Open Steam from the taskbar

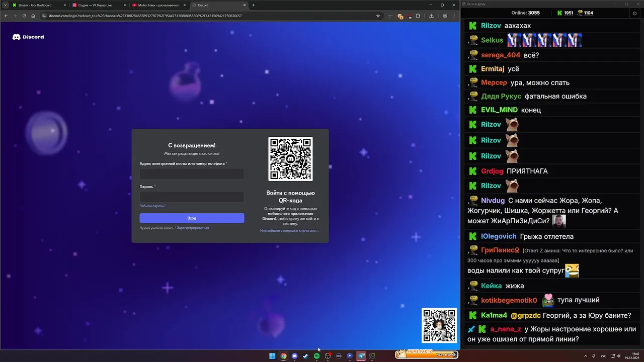pos(305,356)
